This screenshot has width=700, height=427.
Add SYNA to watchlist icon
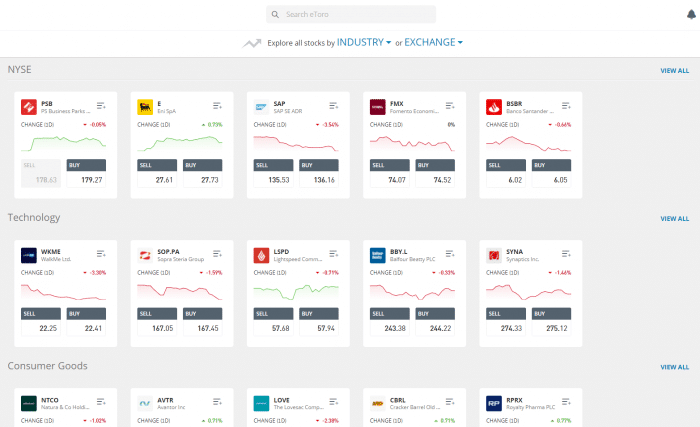point(566,254)
